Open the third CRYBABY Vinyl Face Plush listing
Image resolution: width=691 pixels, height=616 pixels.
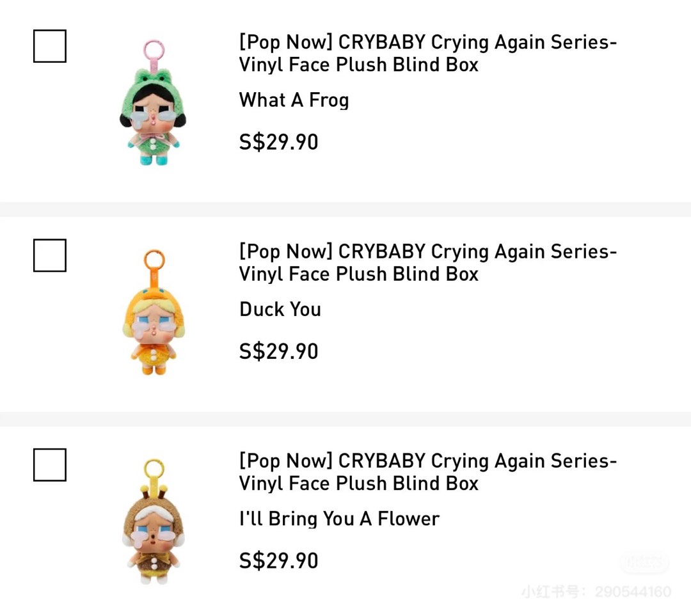[427, 472]
